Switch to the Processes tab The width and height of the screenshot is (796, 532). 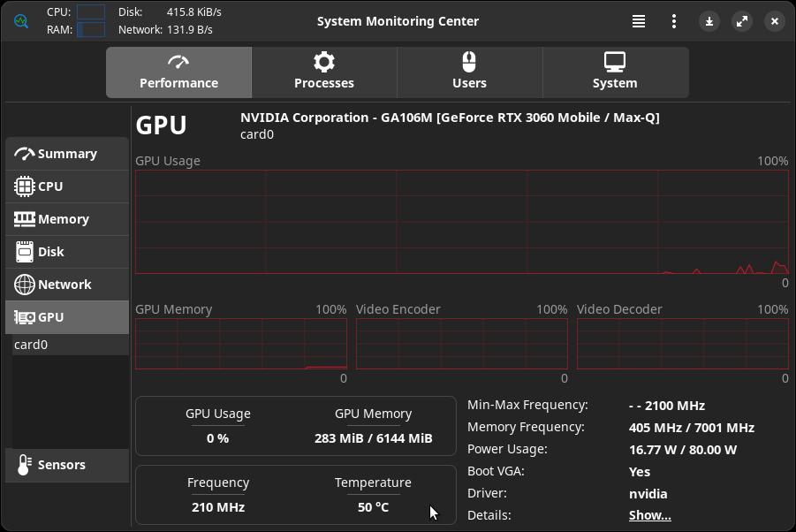[324, 72]
